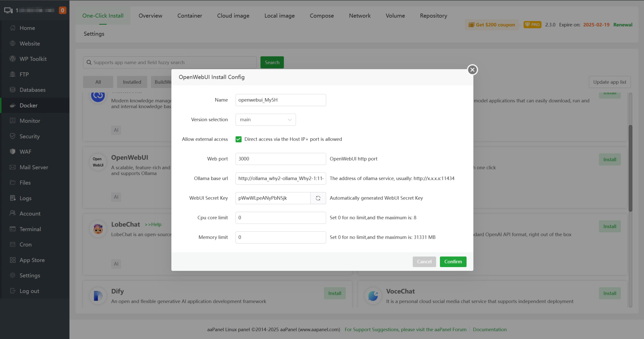The height and width of the screenshot is (339, 644).
Task: Regenerate the WebUI Secret Key
Action: (318, 198)
